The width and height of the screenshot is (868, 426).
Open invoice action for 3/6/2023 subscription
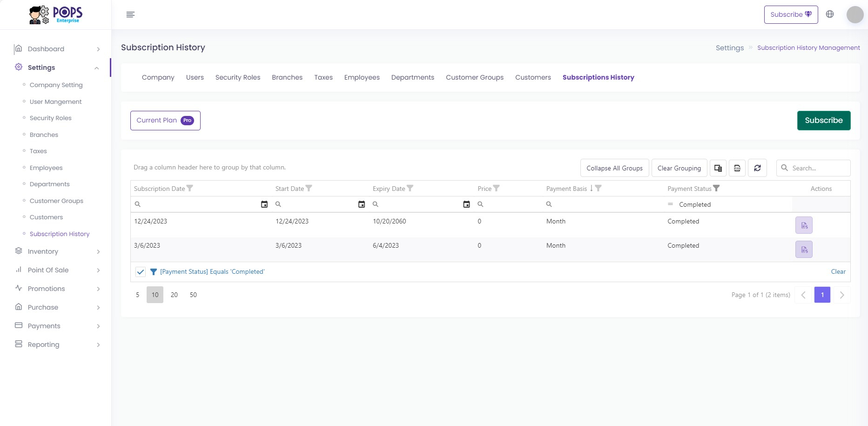(x=804, y=250)
